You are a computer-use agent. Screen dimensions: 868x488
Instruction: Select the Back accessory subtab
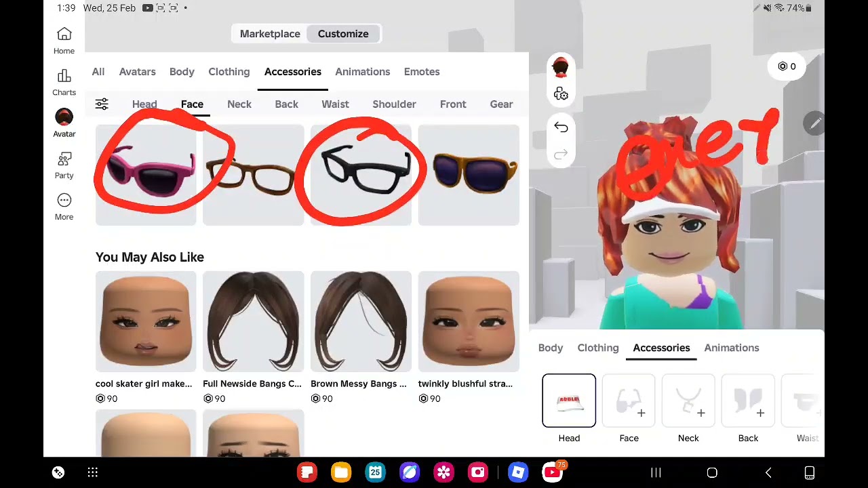point(286,104)
